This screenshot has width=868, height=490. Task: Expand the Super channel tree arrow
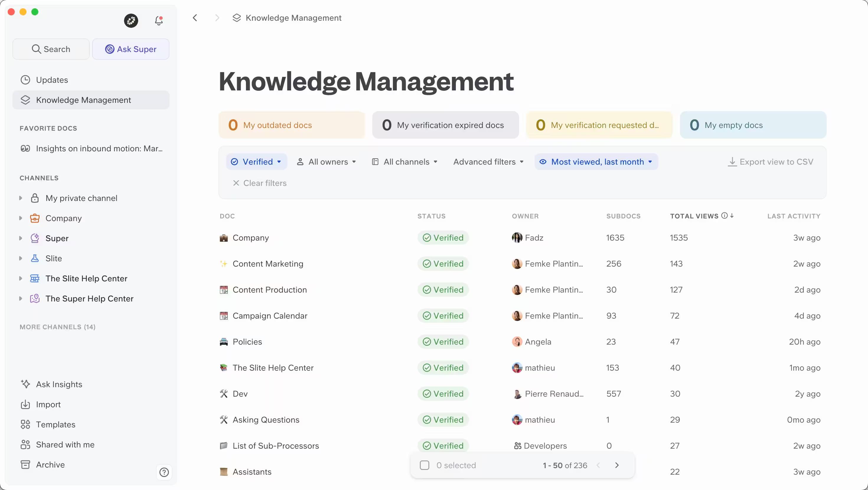21,238
